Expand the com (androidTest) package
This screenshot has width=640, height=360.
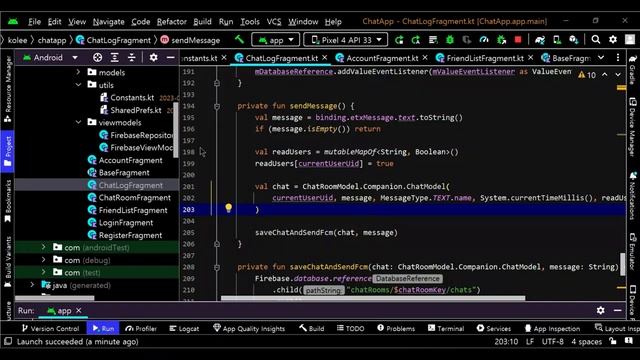[x=44, y=247]
